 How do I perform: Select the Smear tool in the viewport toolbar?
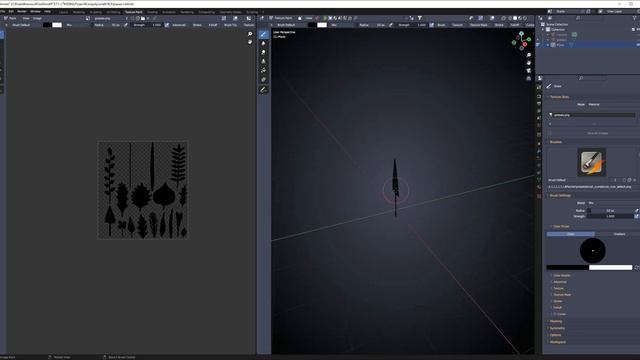click(x=263, y=53)
